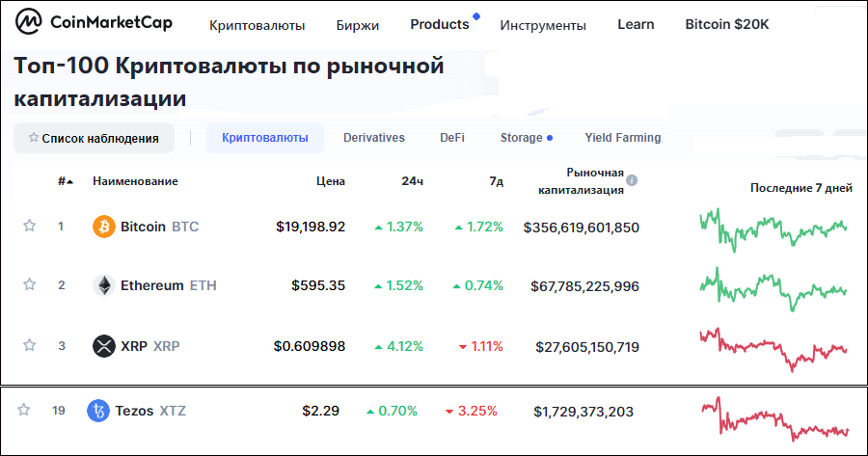Click the XRP coin icon
Viewport: 868px width, 456px height.
[x=103, y=346]
